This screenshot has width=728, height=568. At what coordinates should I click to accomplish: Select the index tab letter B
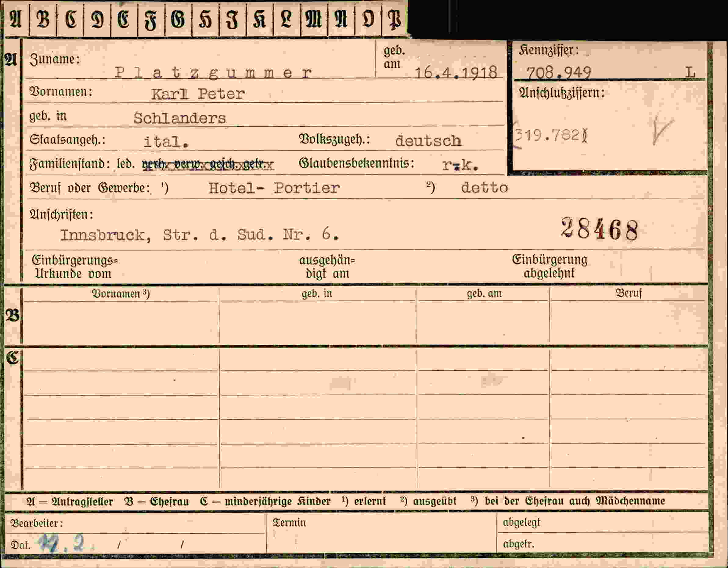tap(43, 19)
